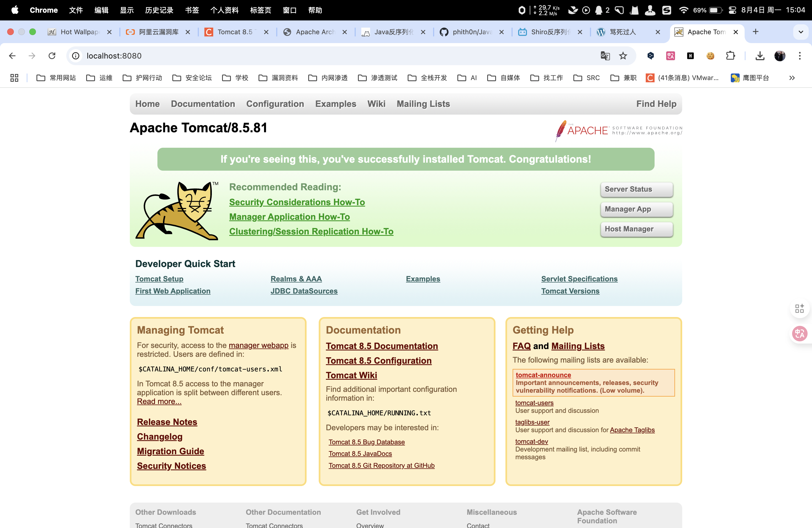
Task: Click the site information icon beside the URL
Action: [76, 56]
